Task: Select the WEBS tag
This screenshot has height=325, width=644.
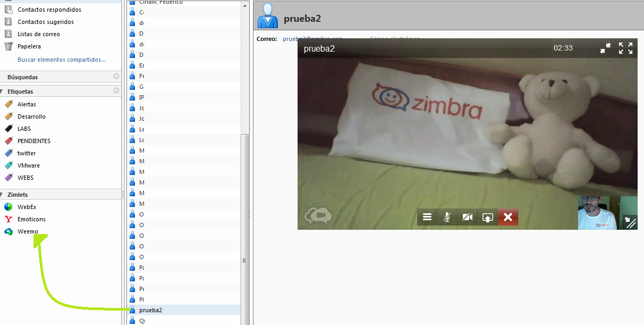Action: 26,178
